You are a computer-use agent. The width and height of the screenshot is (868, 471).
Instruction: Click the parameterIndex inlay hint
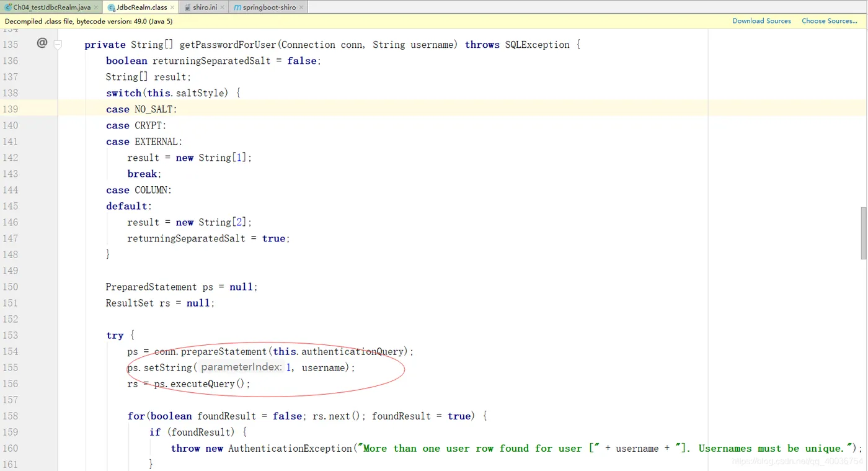[x=241, y=367]
